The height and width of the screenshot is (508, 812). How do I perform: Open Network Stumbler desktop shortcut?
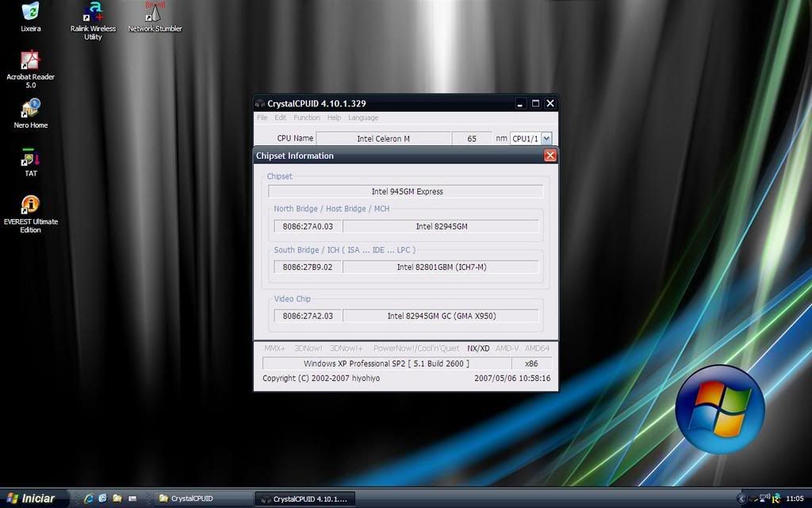[155, 13]
